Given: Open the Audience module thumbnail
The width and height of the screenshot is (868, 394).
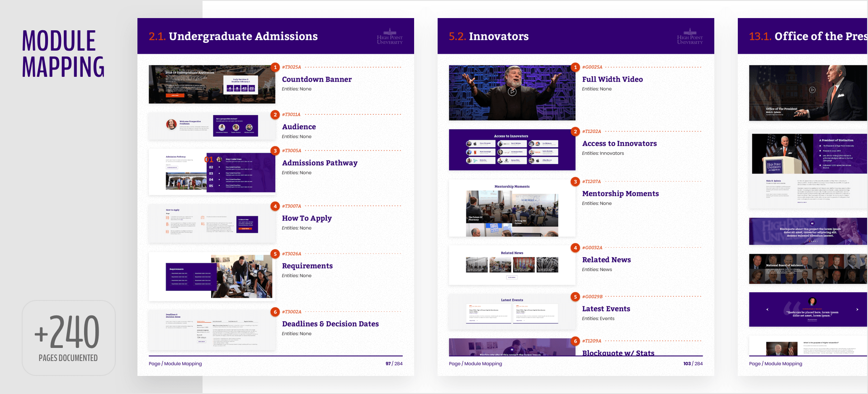Looking at the screenshot, I should coord(212,126).
